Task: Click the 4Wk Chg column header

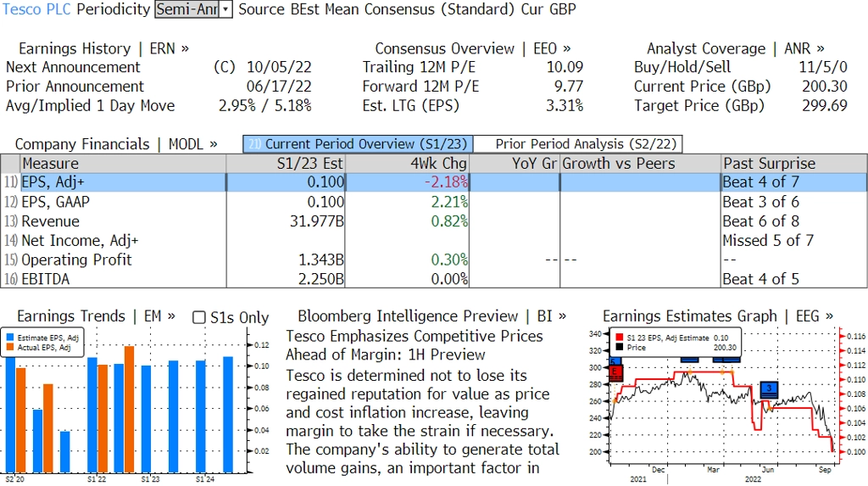Action: (407, 164)
